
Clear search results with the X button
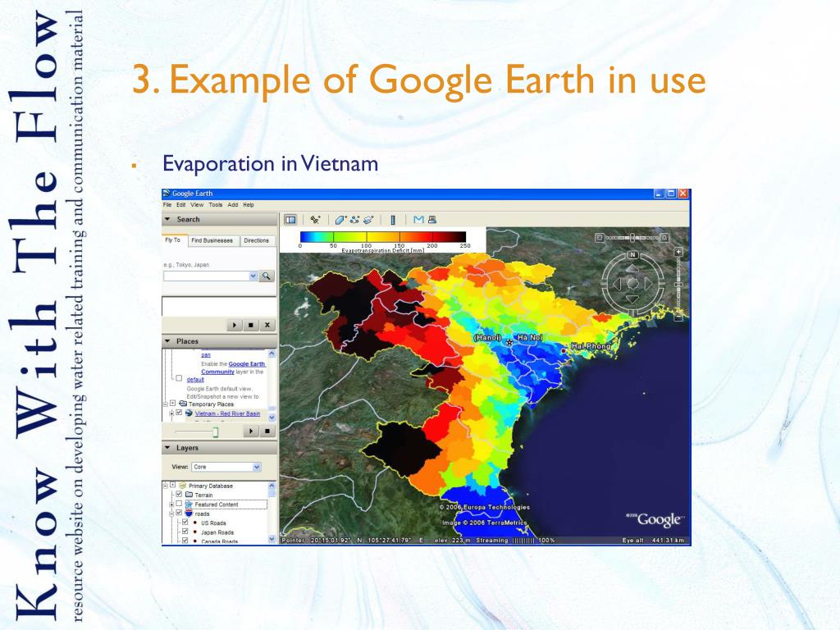point(267,325)
